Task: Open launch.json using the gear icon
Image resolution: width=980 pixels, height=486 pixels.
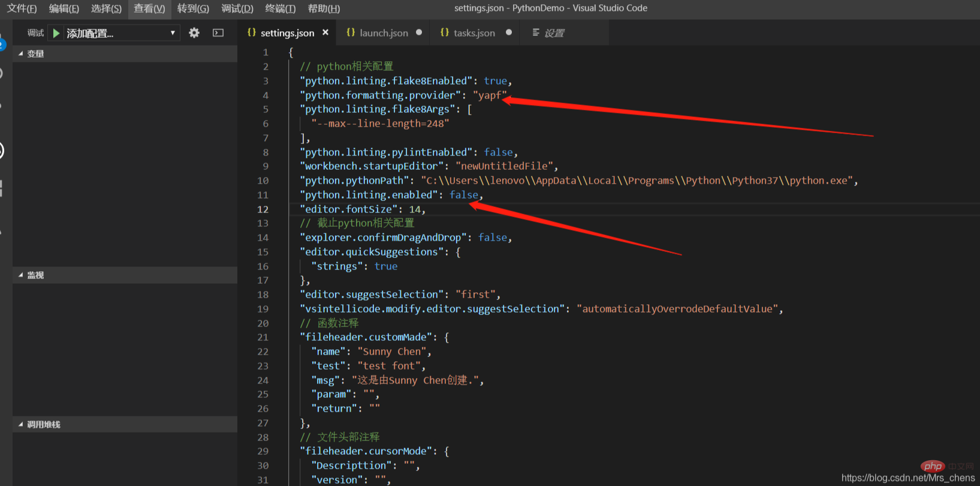Action: (194, 33)
